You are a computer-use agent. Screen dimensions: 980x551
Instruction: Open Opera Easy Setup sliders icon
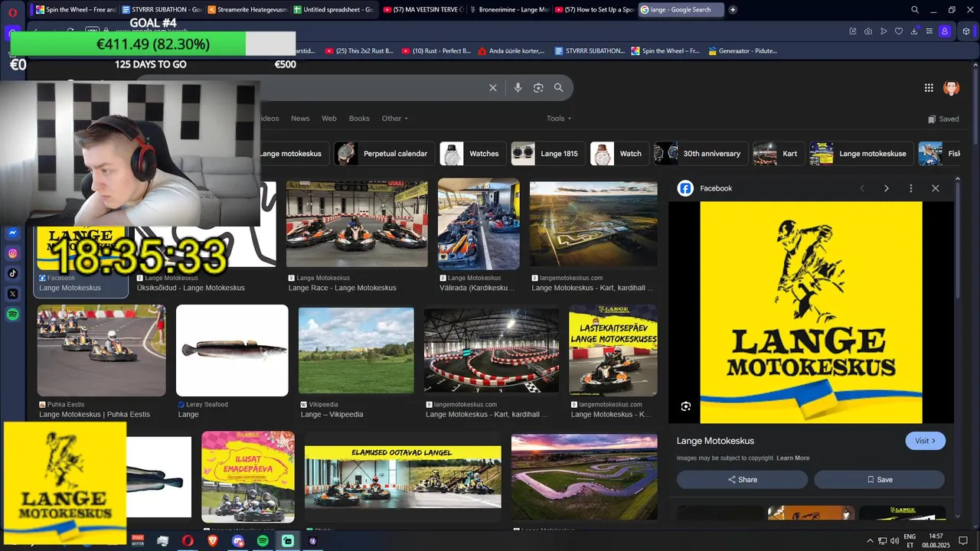tap(929, 31)
